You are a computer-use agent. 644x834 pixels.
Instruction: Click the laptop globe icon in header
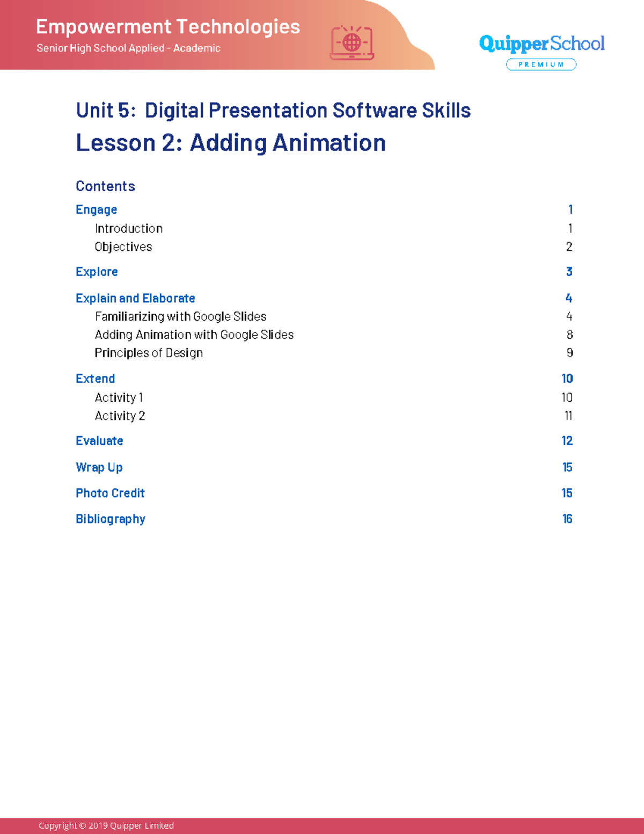click(x=352, y=42)
